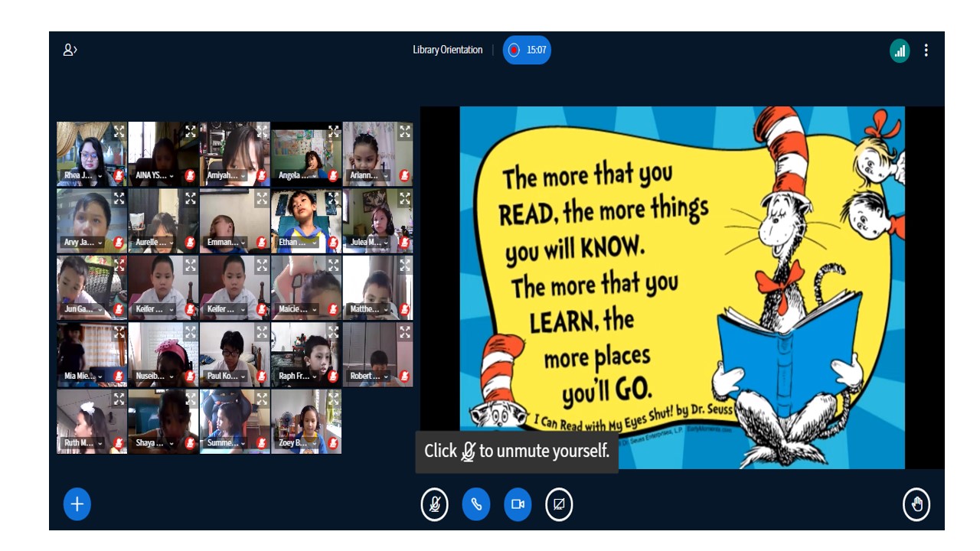Enable screen sharing
Image resolution: width=980 pixels, height=551 pixels.
(x=559, y=504)
